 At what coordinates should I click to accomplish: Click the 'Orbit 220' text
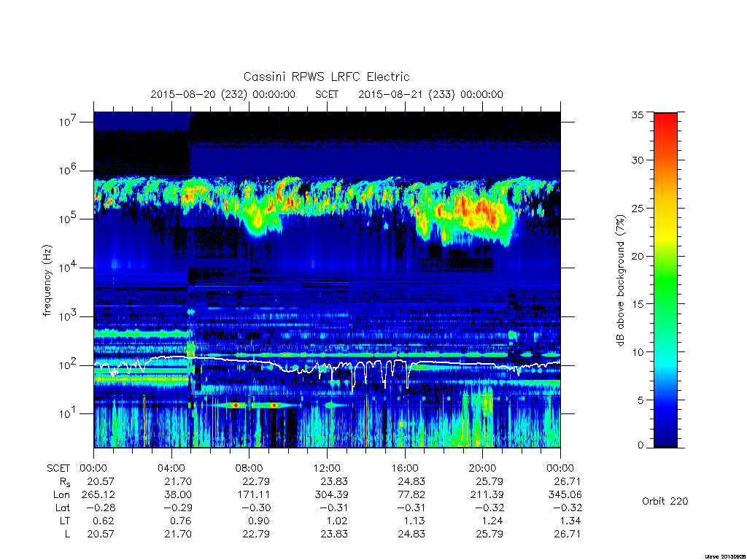click(x=665, y=501)
